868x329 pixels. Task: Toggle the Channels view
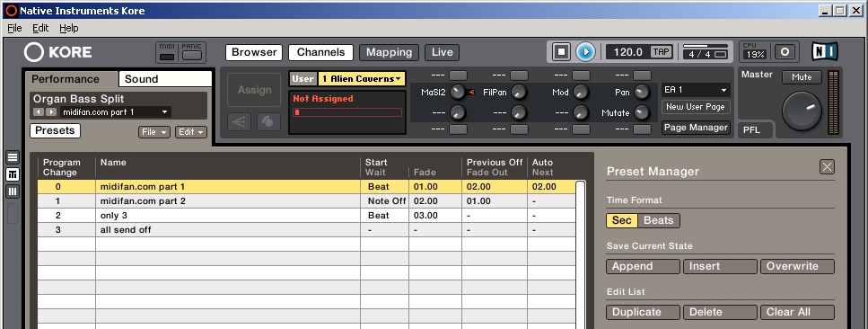[x=320, y=52]
